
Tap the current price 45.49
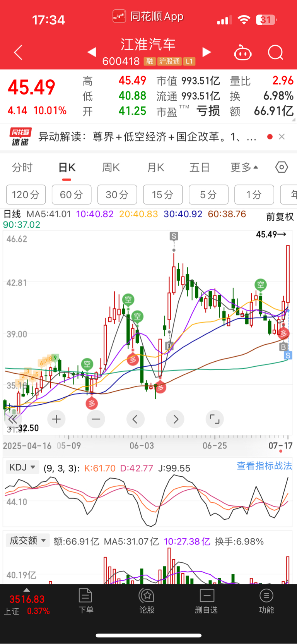click(32, 87)
